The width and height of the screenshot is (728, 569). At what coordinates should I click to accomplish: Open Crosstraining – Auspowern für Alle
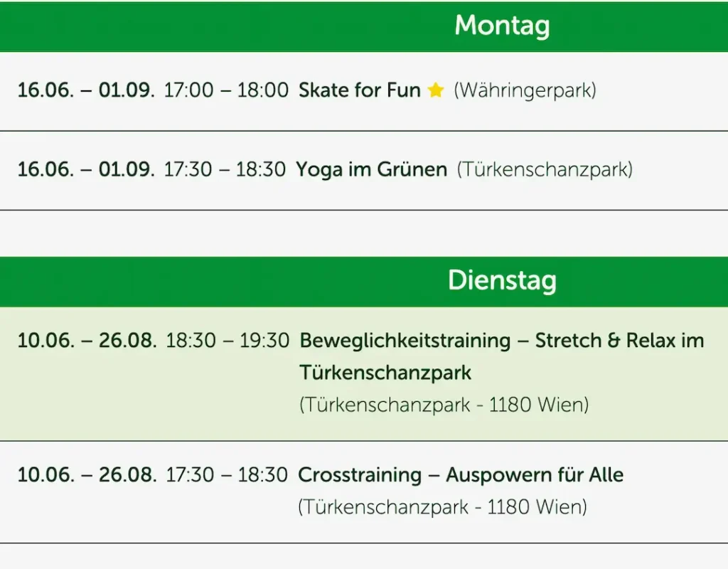461,474
